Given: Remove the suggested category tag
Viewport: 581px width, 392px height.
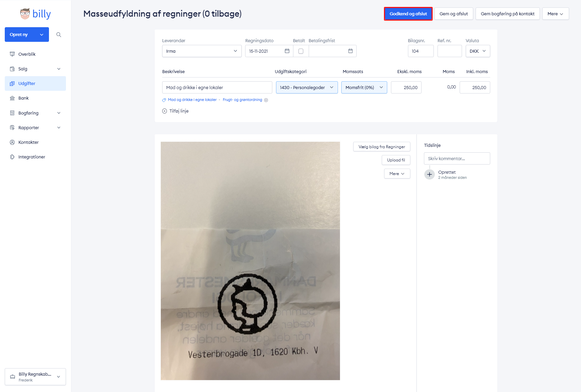Looking at the screenshot, I should (266, 100).
